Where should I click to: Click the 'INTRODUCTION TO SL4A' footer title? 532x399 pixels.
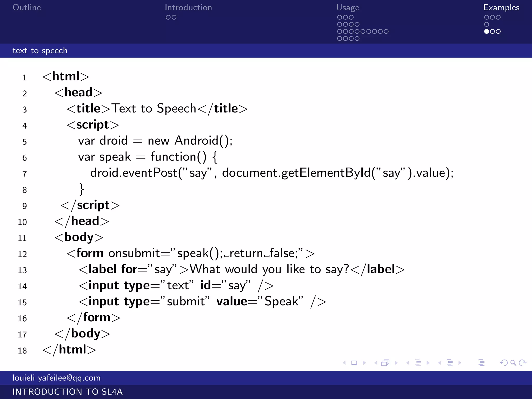[68, 392]
